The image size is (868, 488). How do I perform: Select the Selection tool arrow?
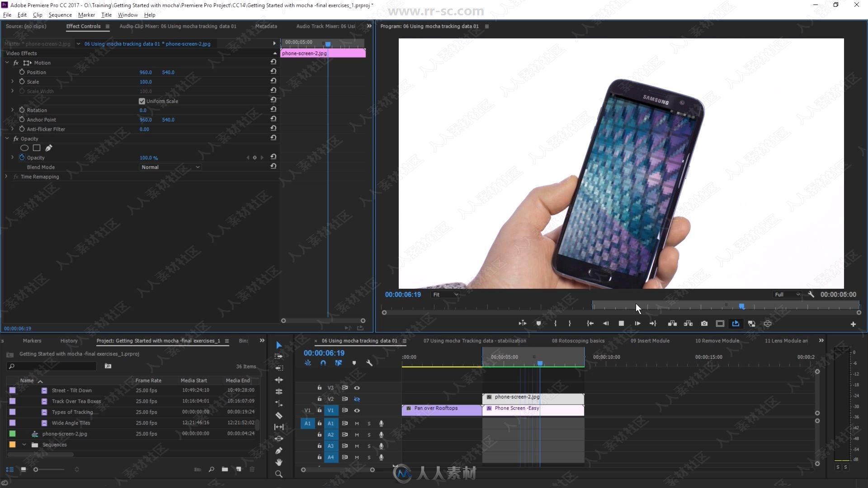279,345
